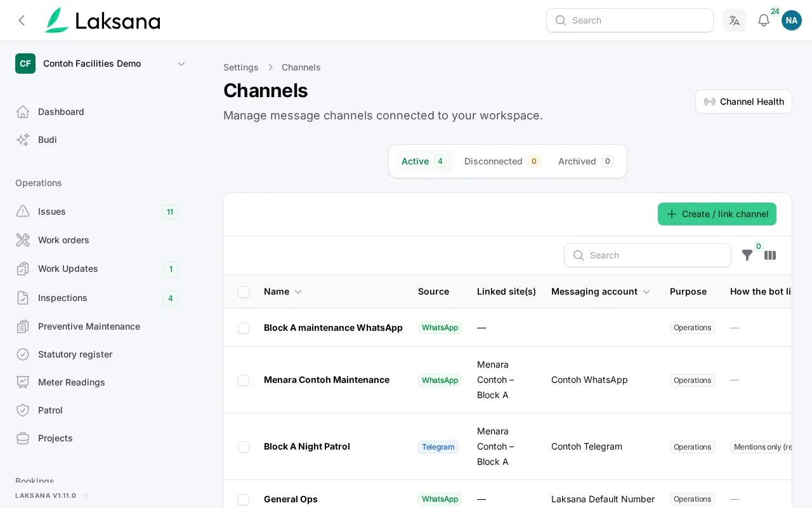Sort by the Messaging account column header
Screen dimensions: 812x508
point(601,291)
